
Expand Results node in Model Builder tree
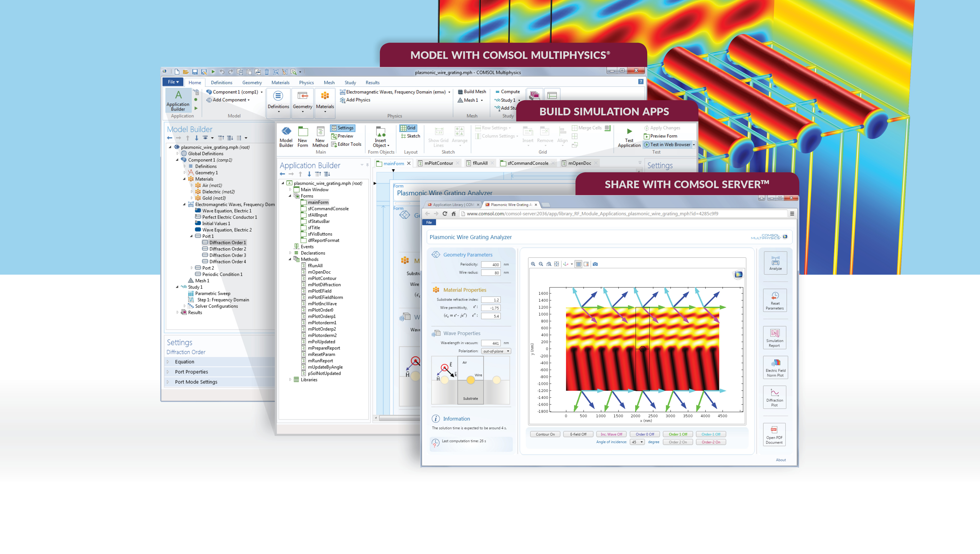tap(177, 312)
